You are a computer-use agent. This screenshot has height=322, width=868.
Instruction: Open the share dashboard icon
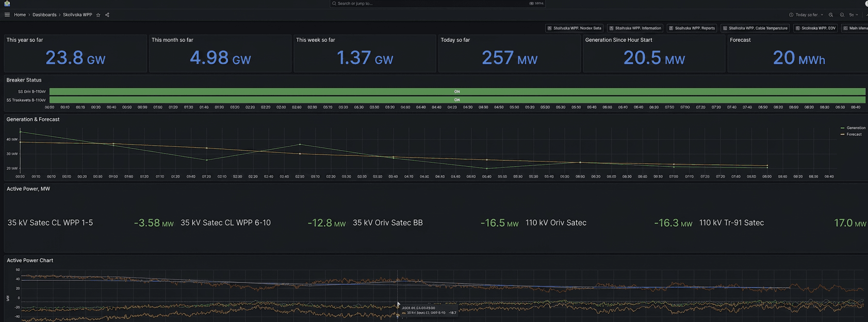(x=107, y=15)
